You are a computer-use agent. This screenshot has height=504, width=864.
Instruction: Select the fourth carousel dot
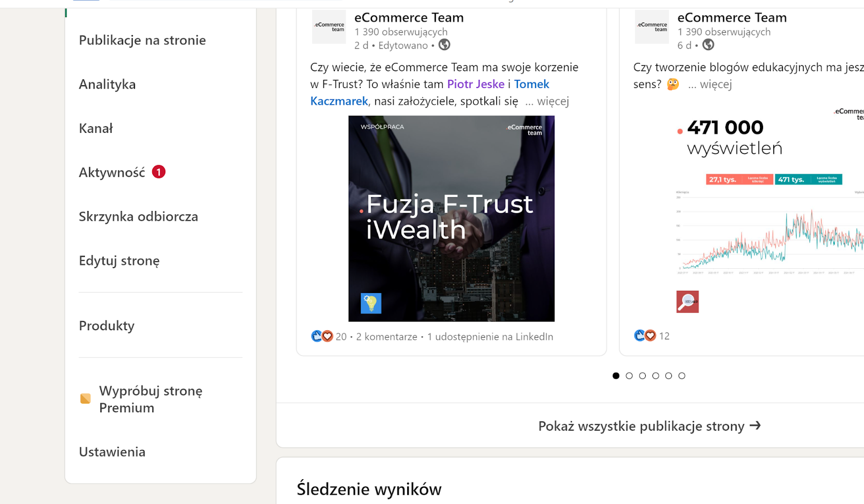[656, 376]
